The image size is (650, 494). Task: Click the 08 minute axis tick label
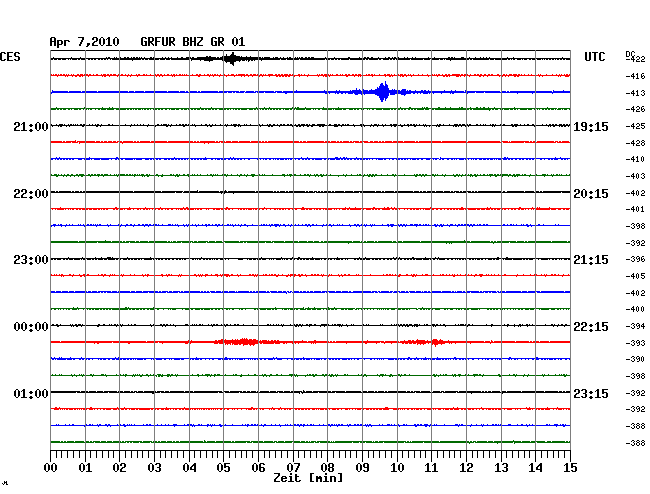(x=327, y=468)
